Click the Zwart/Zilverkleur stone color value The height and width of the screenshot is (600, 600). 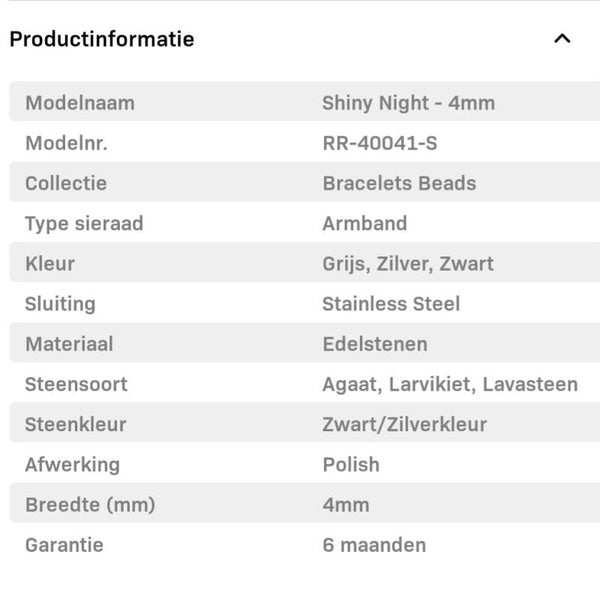tap(405, 424)
